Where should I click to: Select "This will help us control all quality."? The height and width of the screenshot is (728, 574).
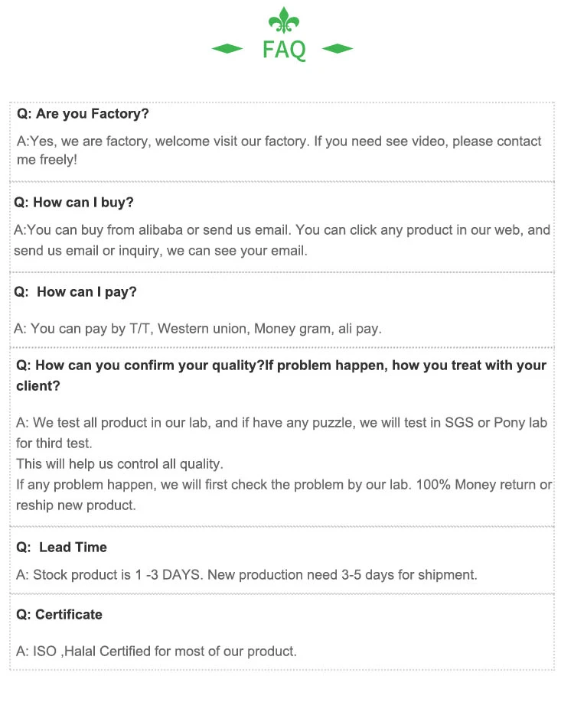[x=119, y=464]
